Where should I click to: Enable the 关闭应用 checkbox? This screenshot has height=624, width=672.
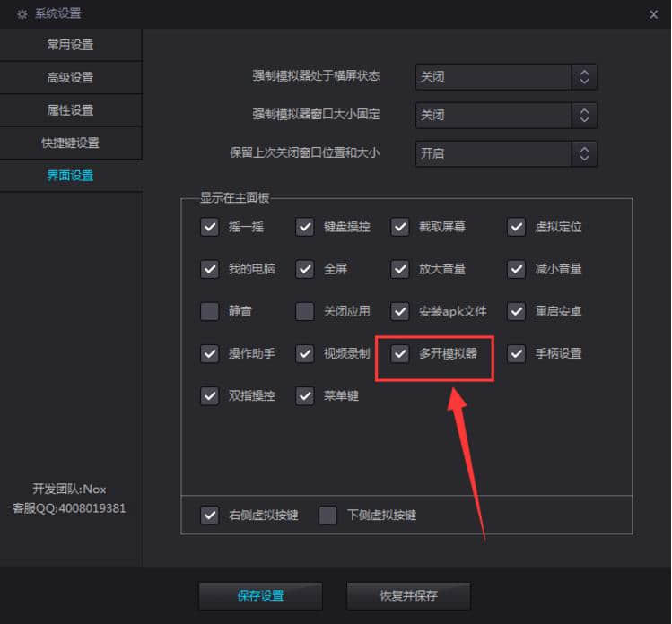305,311
